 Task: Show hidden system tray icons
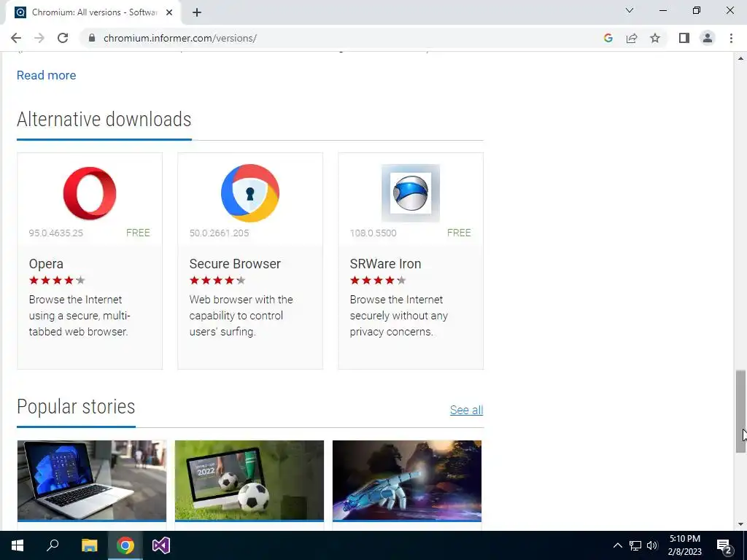617,545
